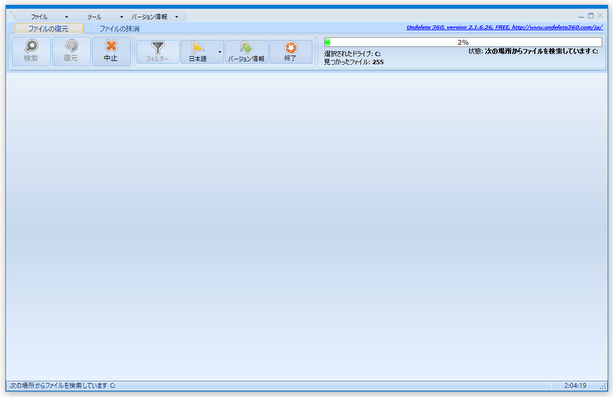Screen dimensions: 613x397
Task: Click the resize grip in the window corner
Action: [602, 386]
